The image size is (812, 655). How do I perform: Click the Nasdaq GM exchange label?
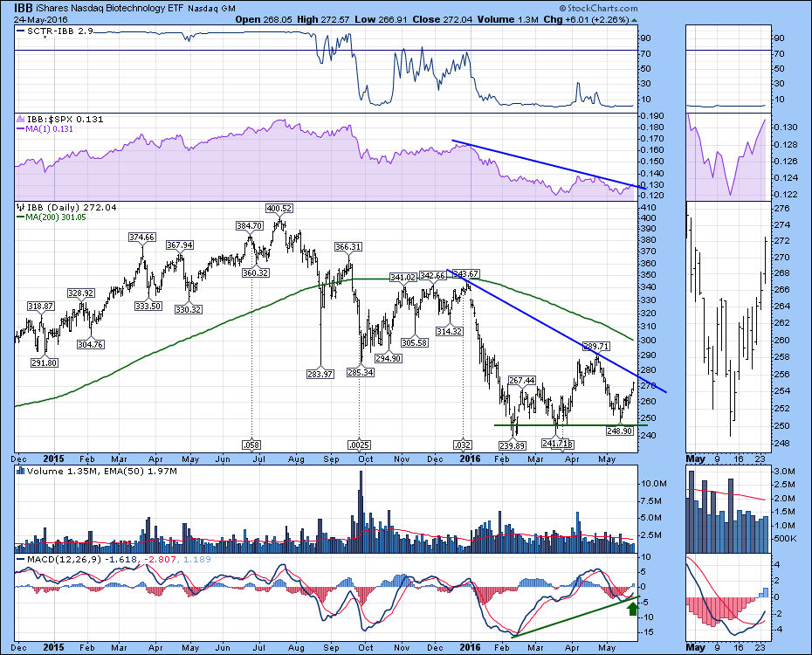211,9
